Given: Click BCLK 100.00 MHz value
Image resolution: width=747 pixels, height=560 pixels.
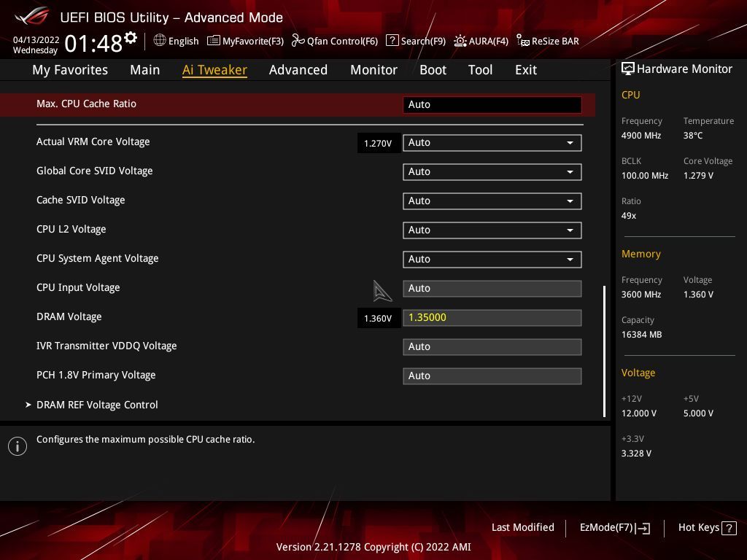Looking at the screenshot, I should click(645, 176).
